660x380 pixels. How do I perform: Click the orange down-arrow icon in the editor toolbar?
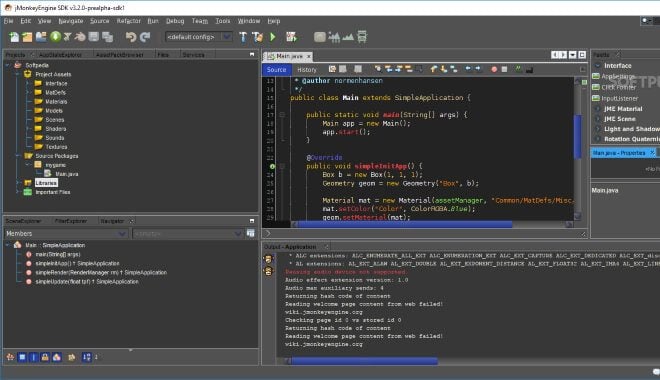pyautogui.click(x=444, y=69)
